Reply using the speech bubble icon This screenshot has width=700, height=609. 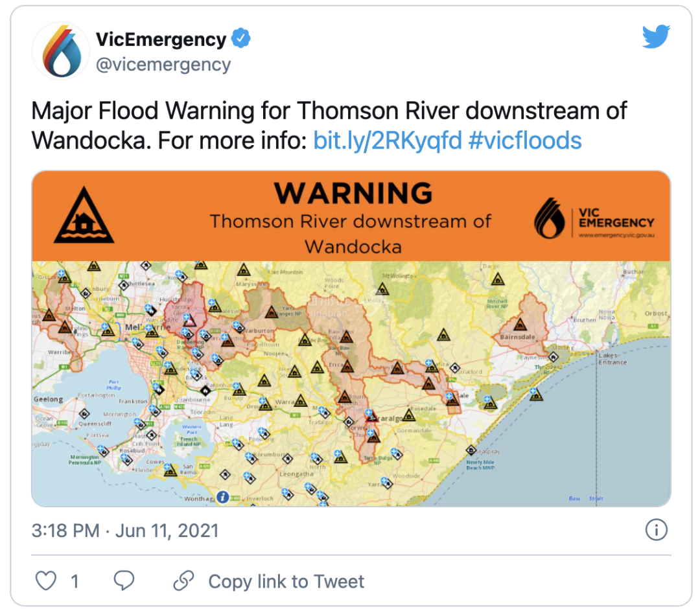click(124, 580)
